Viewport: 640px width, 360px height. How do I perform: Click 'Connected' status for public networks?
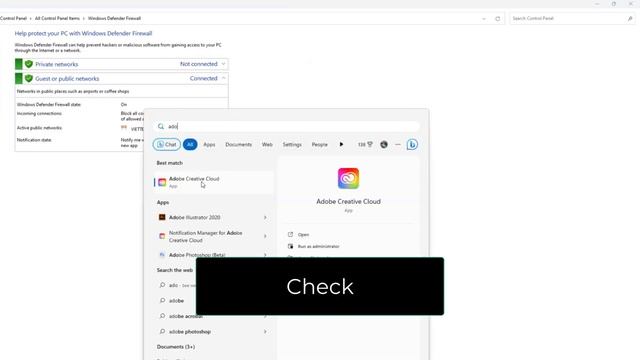tap(203, 78)
